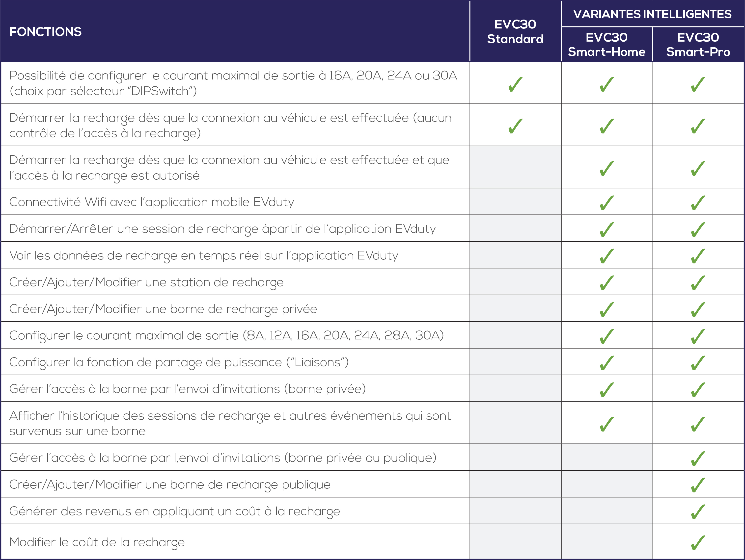
Task: Click the EVC30 Standard checkmark for DIPSwitch row
Action: pos(515,84)
